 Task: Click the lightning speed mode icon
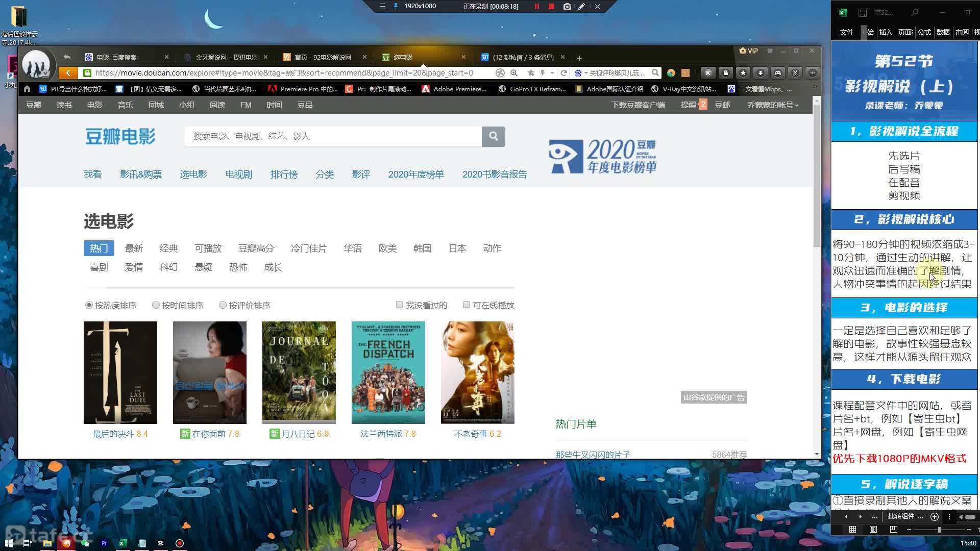[x=543, y=73]
